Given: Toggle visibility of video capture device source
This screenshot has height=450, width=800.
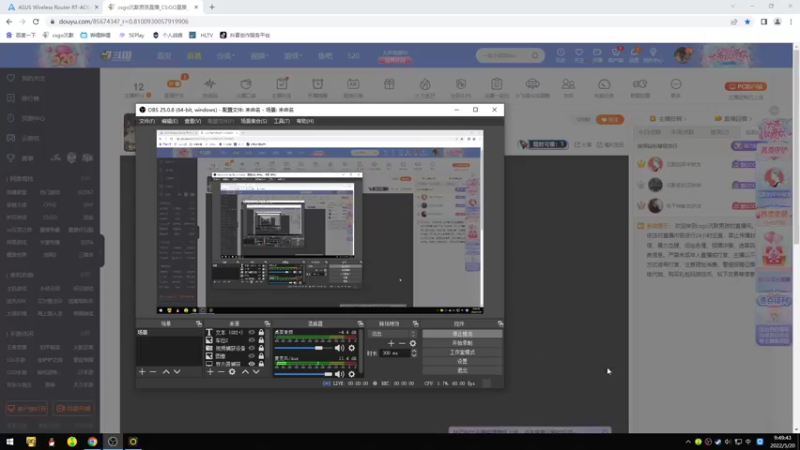Looking at the screenshot, I should [252, 348].
